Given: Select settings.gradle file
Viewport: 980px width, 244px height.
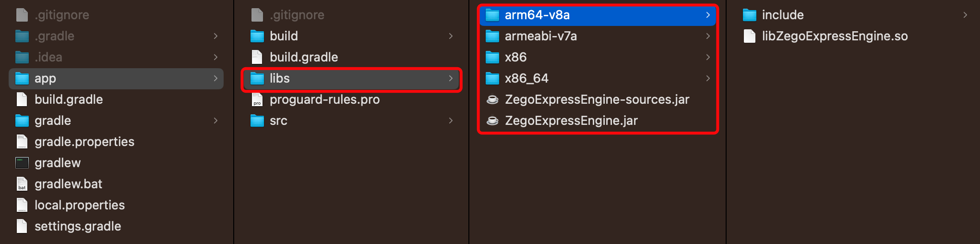Looking at the screenshot, I should coord(78,226).
